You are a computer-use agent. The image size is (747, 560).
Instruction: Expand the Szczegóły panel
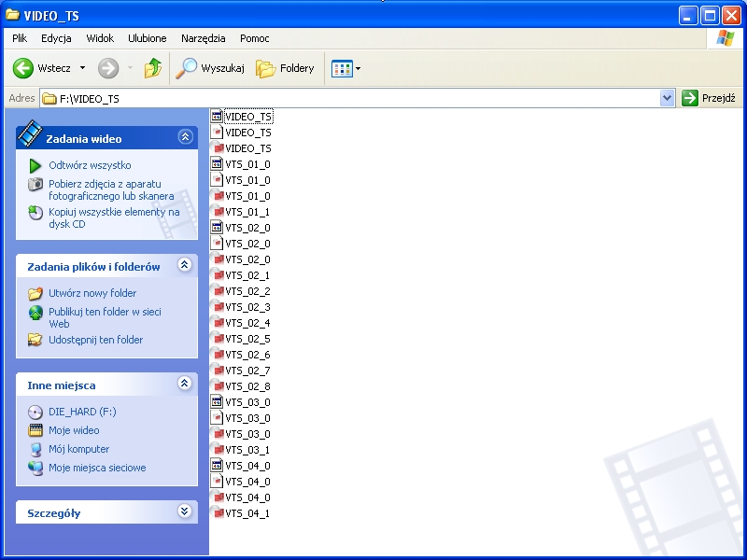click(185, 511)
